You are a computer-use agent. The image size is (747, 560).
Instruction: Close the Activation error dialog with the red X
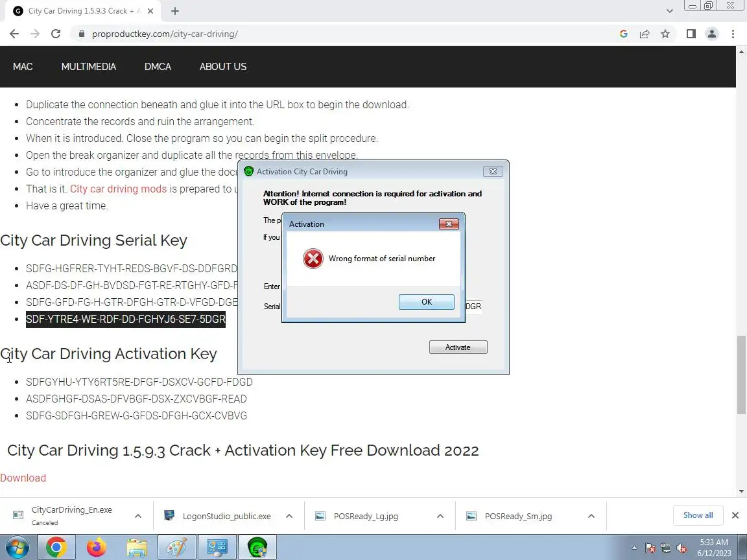(449, 224)
